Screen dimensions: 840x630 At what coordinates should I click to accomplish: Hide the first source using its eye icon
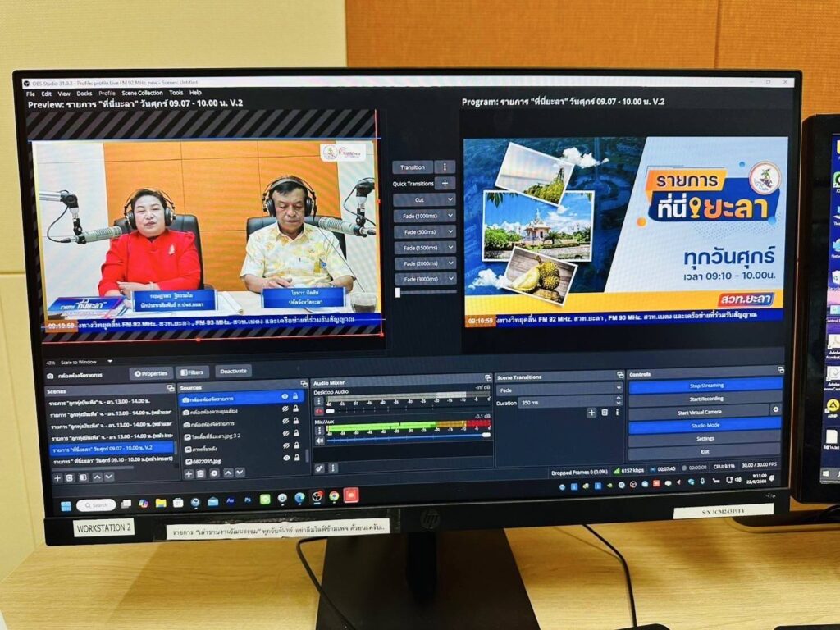tap(285, 396)
